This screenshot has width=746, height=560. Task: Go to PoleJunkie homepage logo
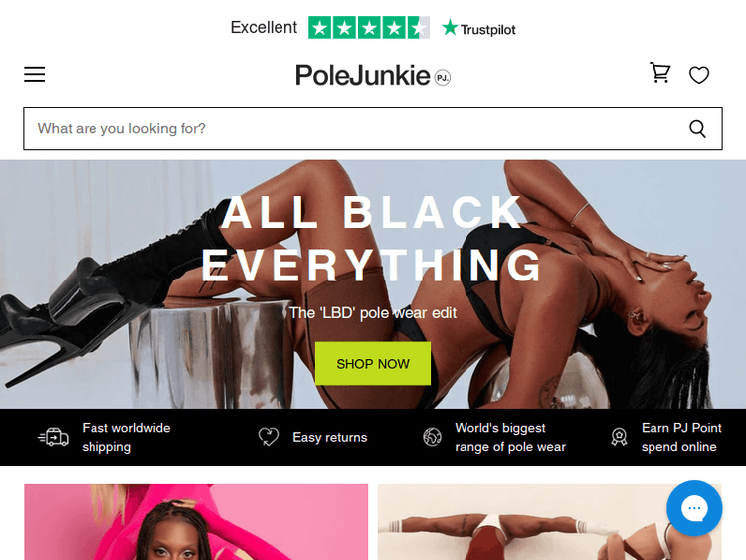373,76
